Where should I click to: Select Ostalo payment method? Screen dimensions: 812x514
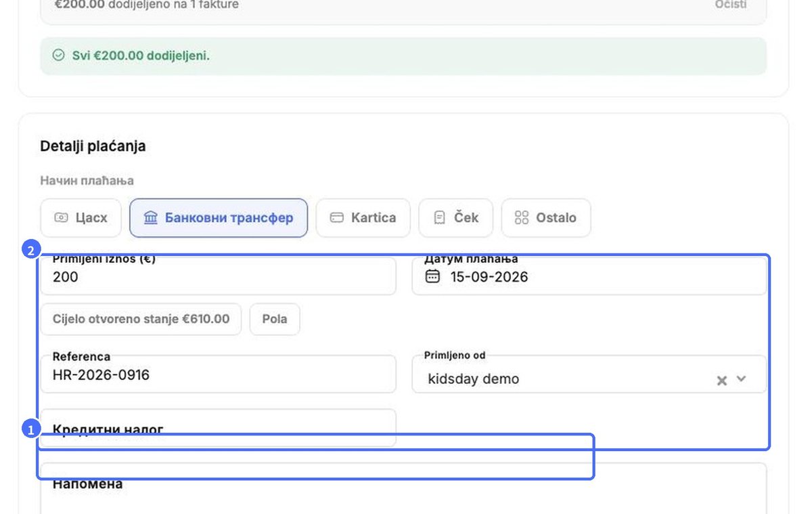click(x=546, y=218)
